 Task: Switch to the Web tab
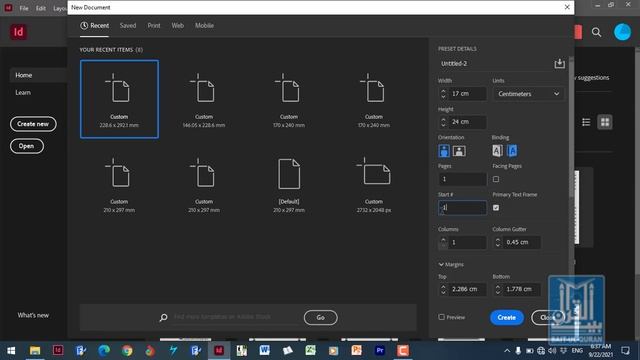pyautogui.click(x=178, y=25)
